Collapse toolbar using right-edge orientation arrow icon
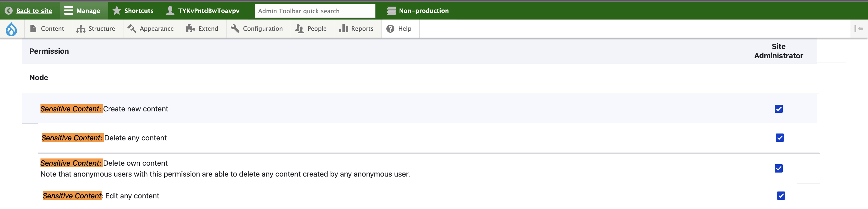The height and width of the screenshot is (209, 868). [x=858, y=29]
